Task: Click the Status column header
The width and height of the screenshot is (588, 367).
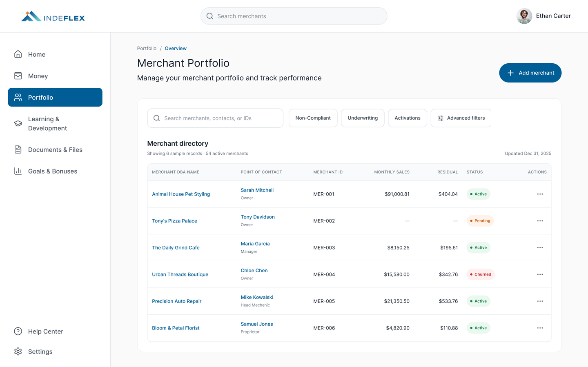Action: [x=474, y=172]
